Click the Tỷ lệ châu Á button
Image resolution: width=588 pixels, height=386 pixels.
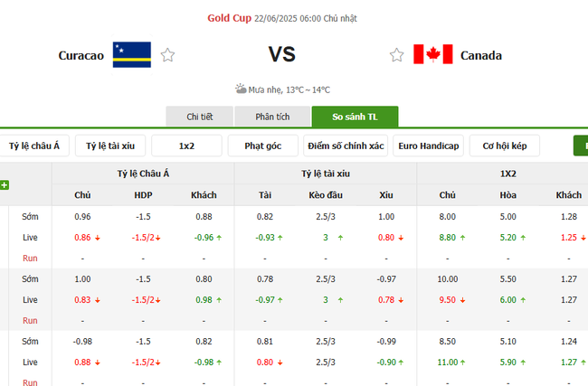pos(34,146)
